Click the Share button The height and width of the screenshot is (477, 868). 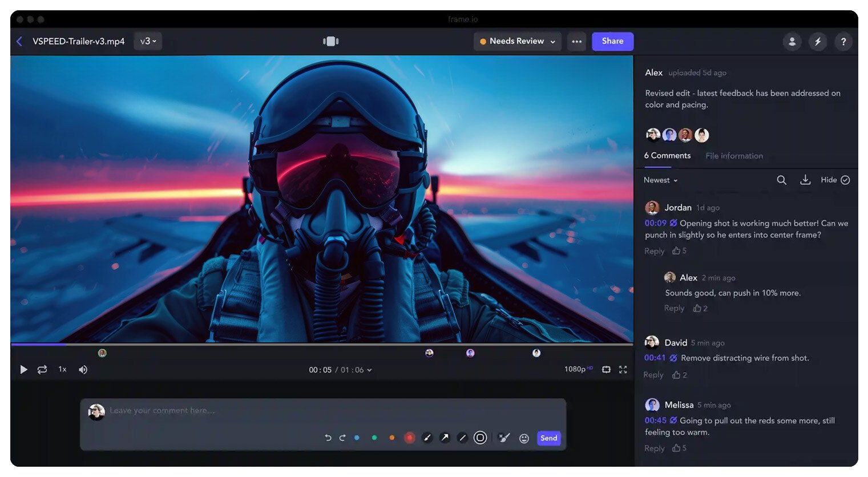[612, 41]
